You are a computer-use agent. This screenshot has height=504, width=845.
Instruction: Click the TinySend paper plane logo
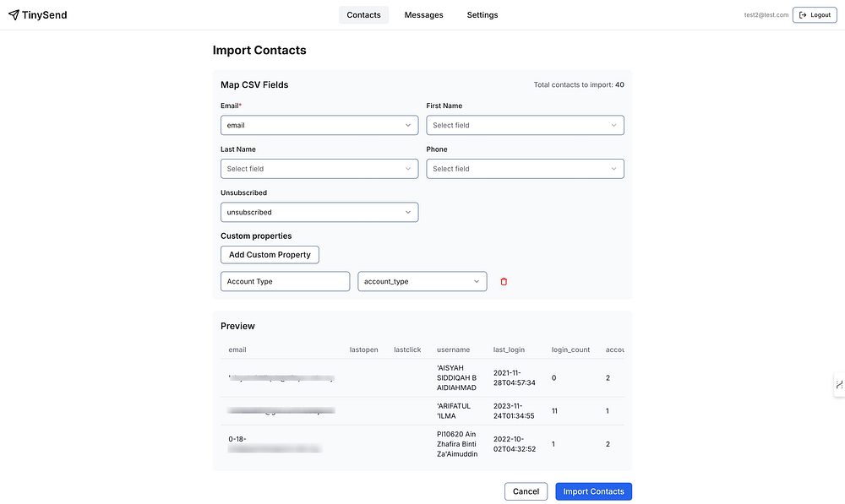pos(14,15)
